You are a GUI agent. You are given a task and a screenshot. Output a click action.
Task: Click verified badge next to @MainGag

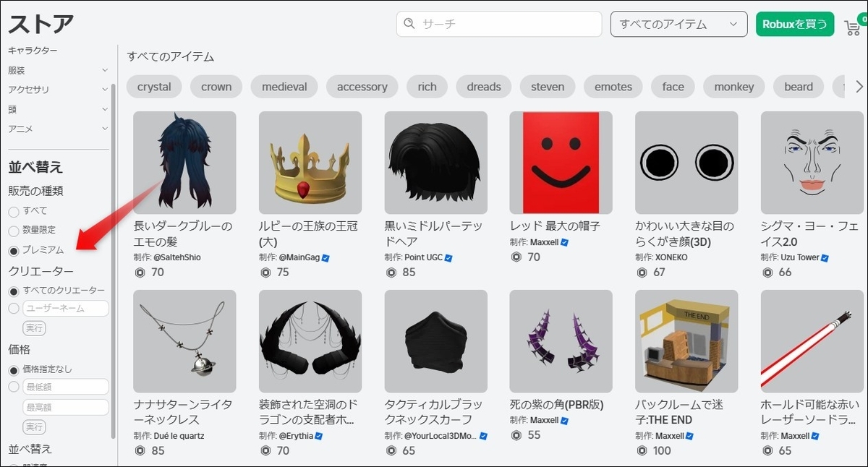pyautogui.click(x=326, y=257)
